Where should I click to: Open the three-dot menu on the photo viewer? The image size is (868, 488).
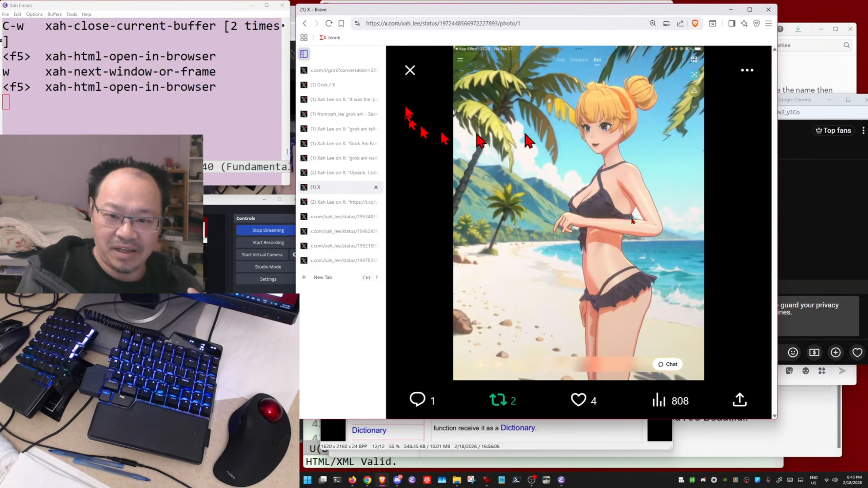(748, 70)
